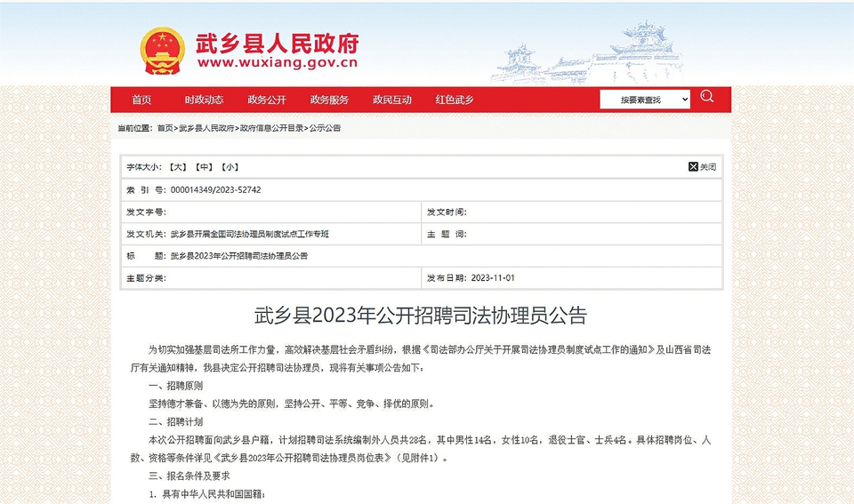
Task: Open 政务公开 menu item
Action: click(x=267, y=100)
